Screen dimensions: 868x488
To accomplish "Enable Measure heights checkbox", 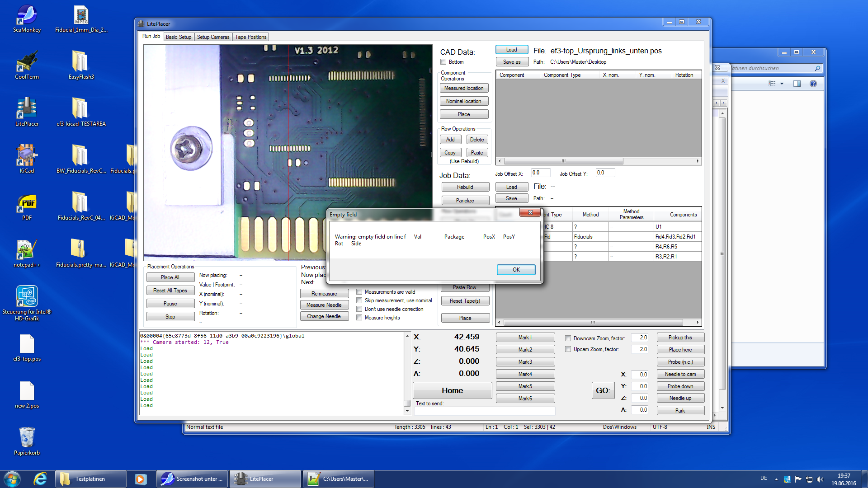I will click(x=359, y=318).
